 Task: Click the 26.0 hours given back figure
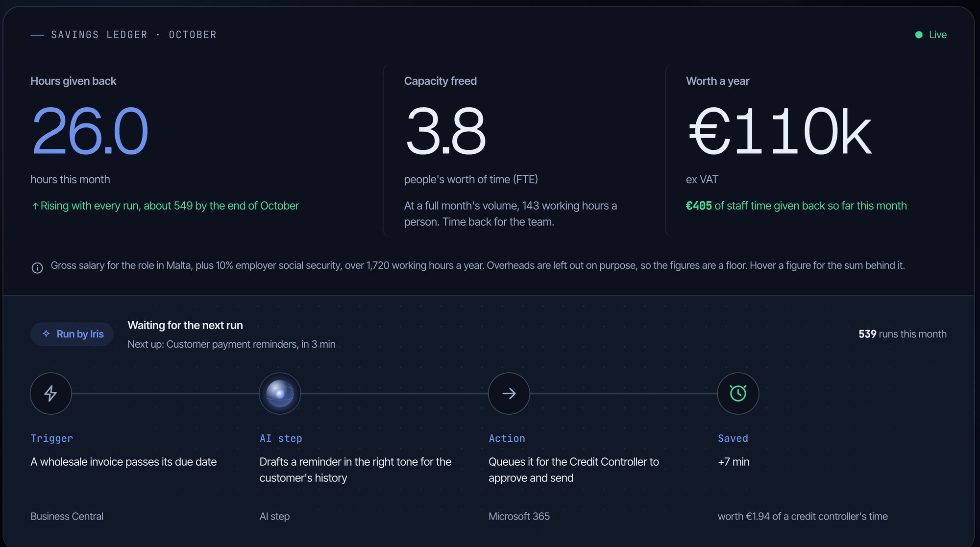(90, 131)
